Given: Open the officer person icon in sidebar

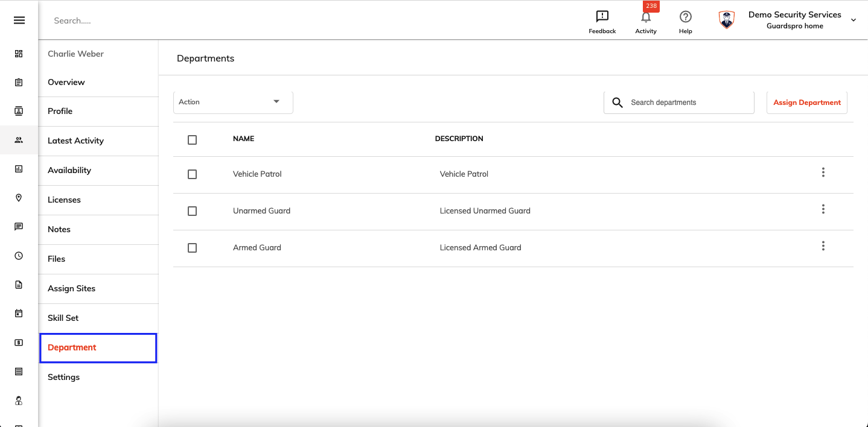Looking at the screenshot, I should pos(19,400).
